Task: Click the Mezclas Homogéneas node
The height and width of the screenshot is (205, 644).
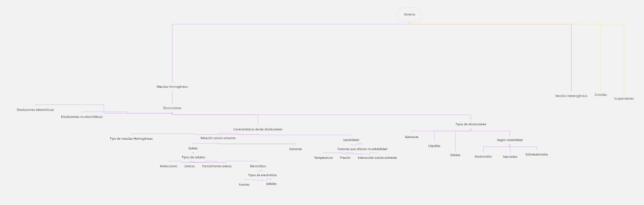Action: point(172,87)
